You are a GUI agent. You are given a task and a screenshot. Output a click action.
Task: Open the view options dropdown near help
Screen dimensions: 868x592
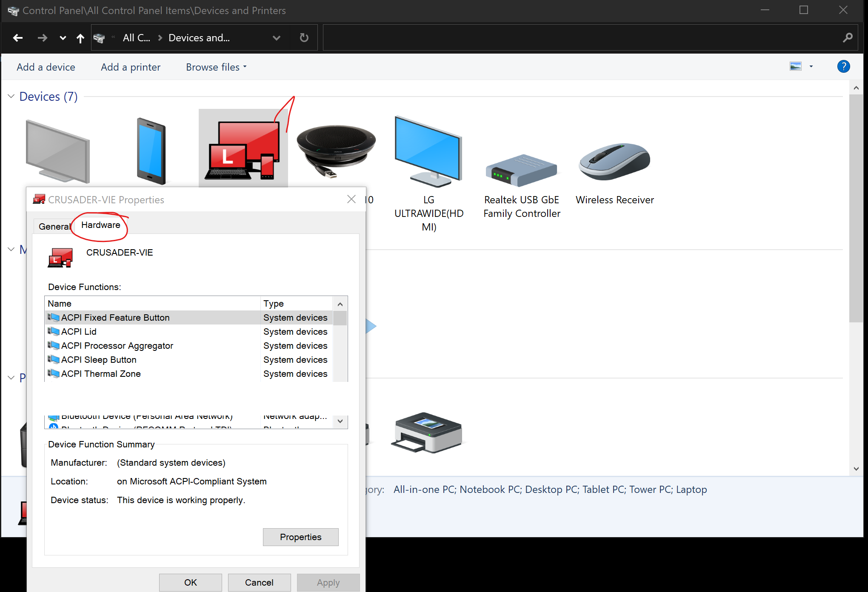click(x=810, y=66)
